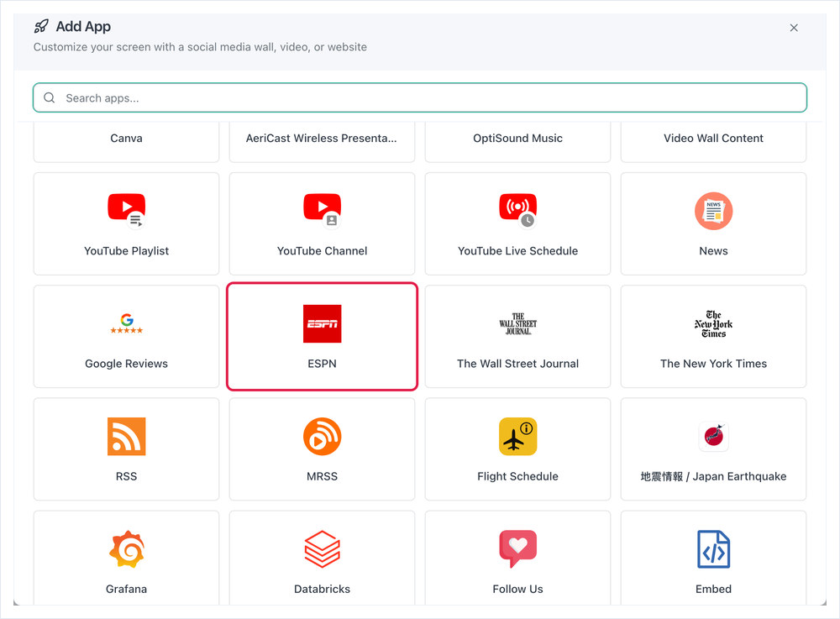Click the Japan Earthquake label
Screen dimensions: 840x619
713,476
